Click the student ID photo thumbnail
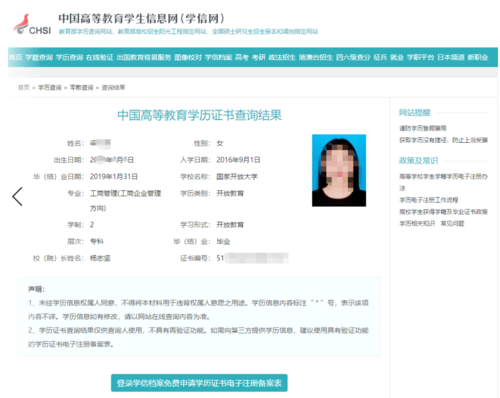 coord(339,170)
